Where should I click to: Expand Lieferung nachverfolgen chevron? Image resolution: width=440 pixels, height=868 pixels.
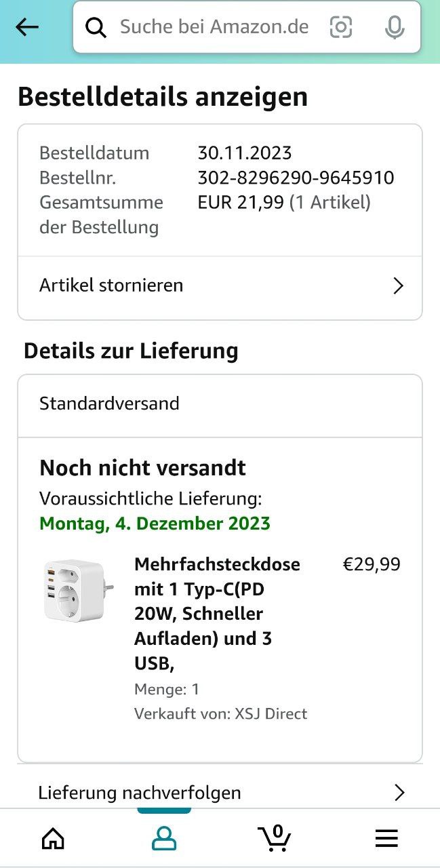[x=399, y=793]
